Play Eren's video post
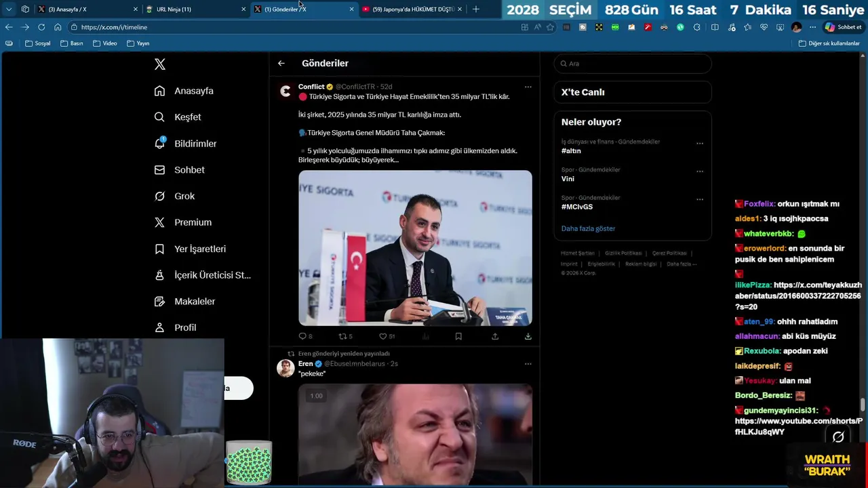The width and height of the screenshot is (868, 488). [415, 434]
